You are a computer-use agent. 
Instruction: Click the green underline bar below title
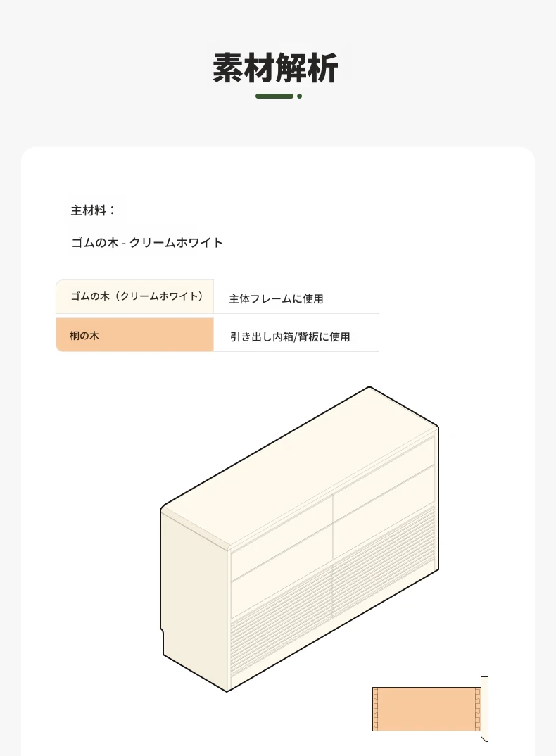pyautogui.click(x=274, y=96)
